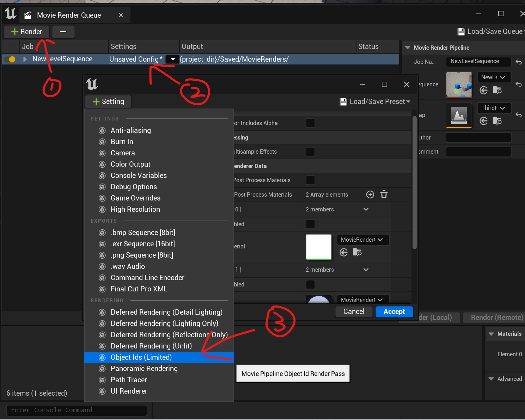Click the settings dialog vertical scrollbar
This screenshot has width=525, height=420.
[x=415, y=183]
